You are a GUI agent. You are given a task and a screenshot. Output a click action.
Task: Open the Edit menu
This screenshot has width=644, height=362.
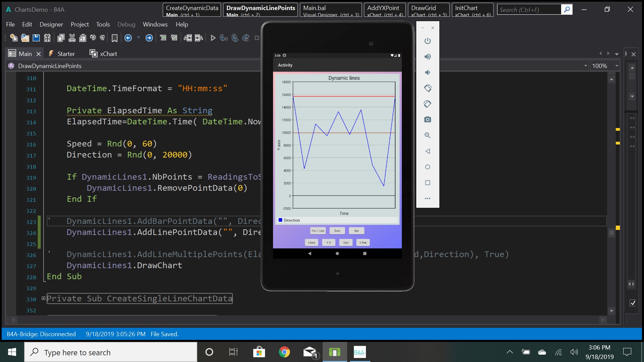[27, 24]
